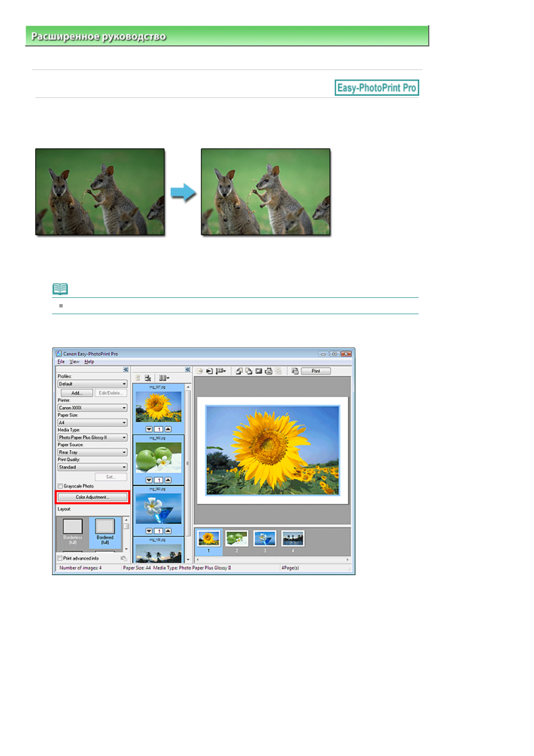
Task: Click the page strip left scroll arrow
Action: (196, 559)
